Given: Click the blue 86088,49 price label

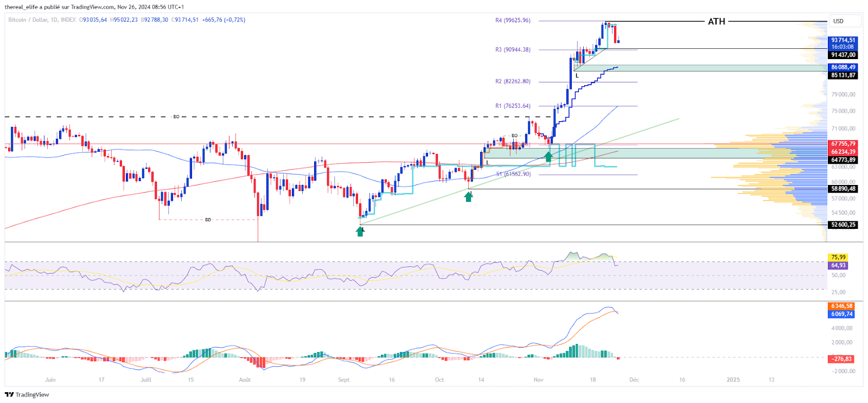Looking at the screenshot, I should pos(843,68).
